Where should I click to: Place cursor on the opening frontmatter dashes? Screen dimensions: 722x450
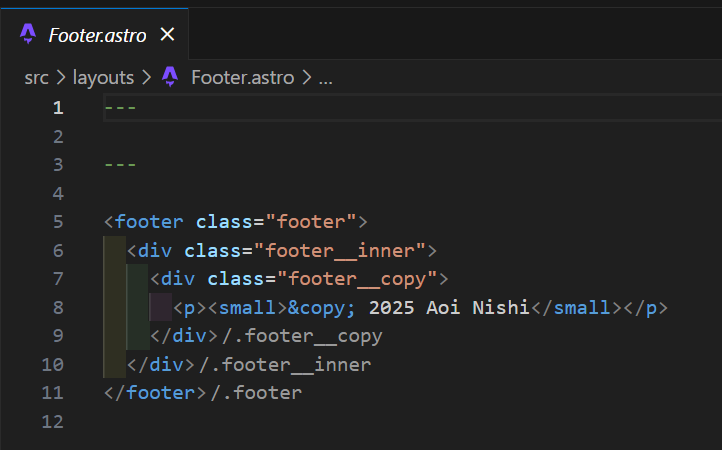[x=120, y=107]
